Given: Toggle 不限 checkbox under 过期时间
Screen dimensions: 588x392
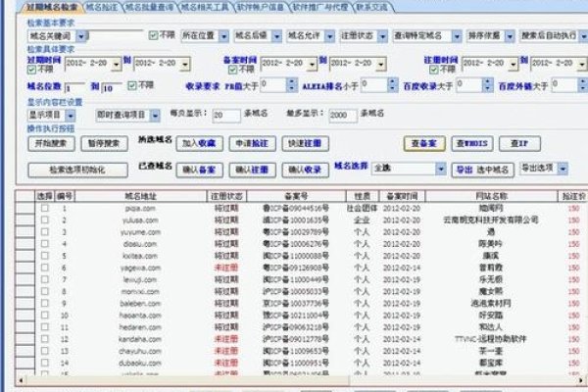Looking at the screenshot, I should point(32,70).
